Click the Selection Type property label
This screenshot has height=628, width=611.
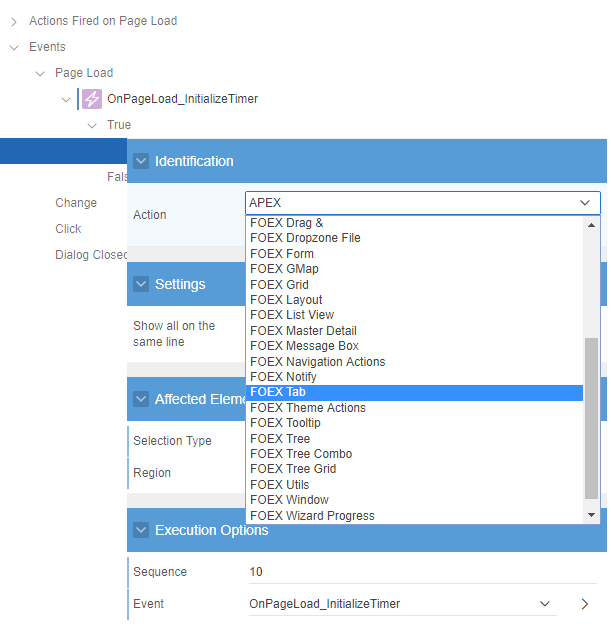click(x=172, y=441)
